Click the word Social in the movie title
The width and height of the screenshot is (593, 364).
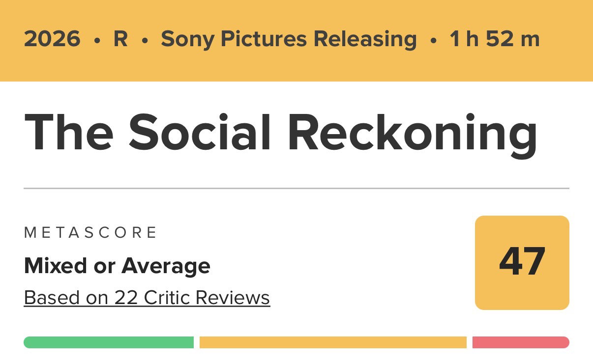click(x=200, y=132)
